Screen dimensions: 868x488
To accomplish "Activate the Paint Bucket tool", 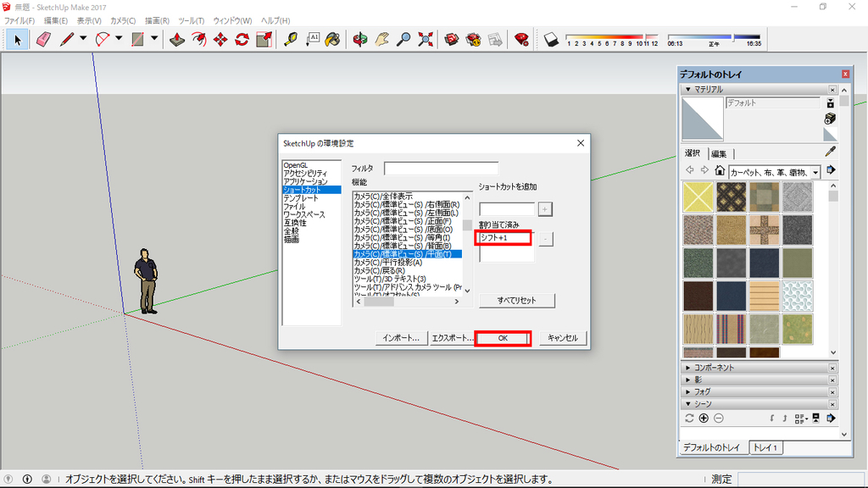I will pos(333,39).
